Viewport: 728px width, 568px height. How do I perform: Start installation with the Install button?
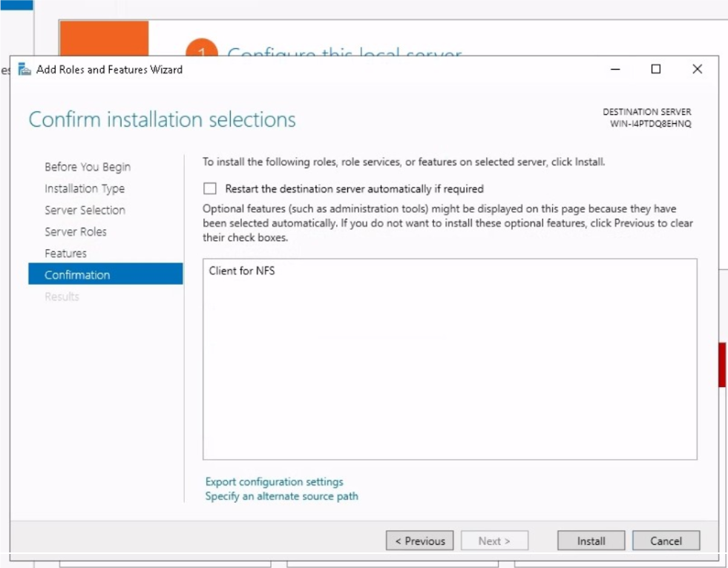(x=591, y=541)
